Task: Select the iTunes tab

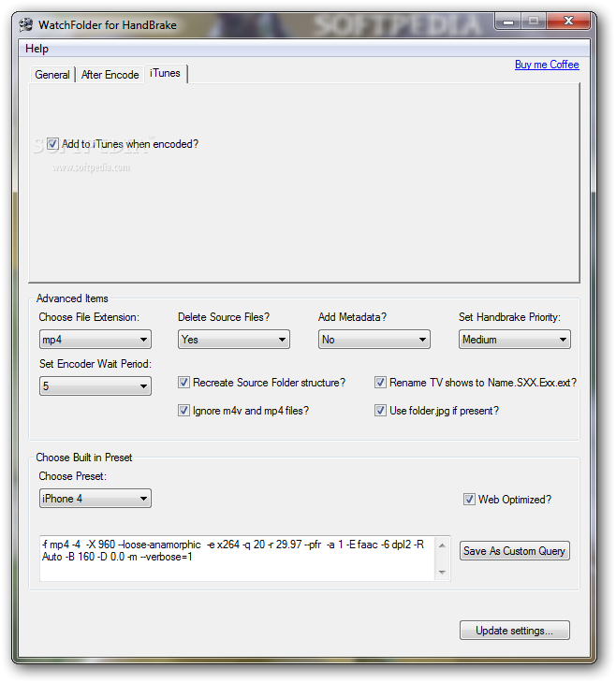Action: 165,73
